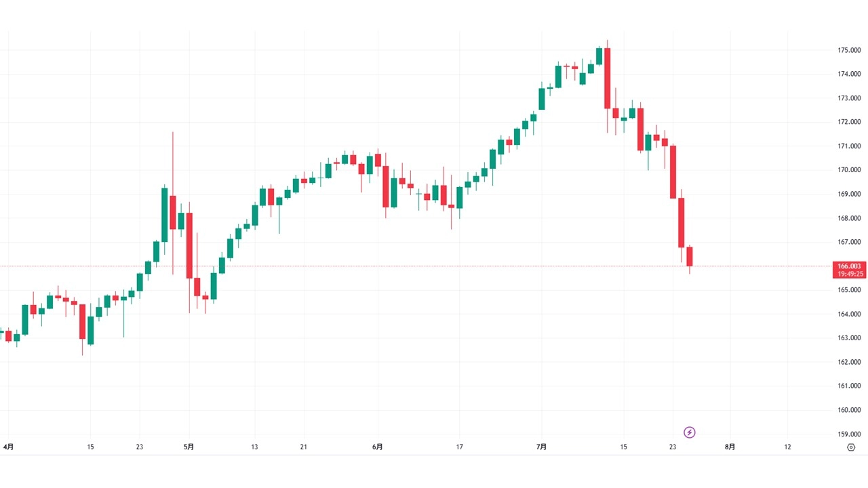Click the red 166.003 current price label
868x488 pixels.
[849, 267]
